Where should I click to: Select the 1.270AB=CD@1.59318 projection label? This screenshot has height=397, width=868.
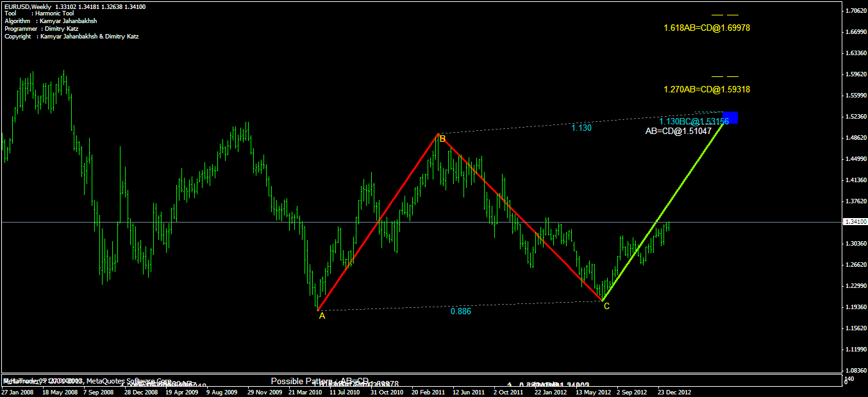pyautogui.click(x=707, y=89)
